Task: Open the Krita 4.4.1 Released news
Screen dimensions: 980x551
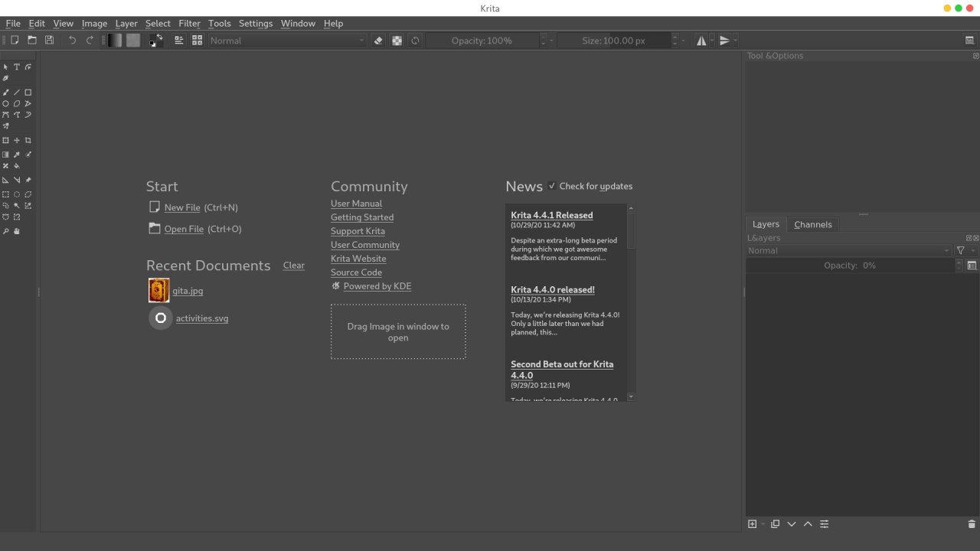Action: [x=552, y=215]
